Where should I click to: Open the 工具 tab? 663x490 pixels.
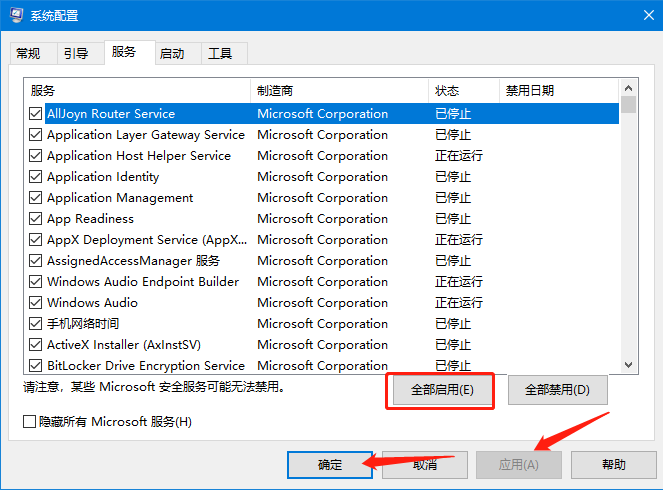pos(220,54)
